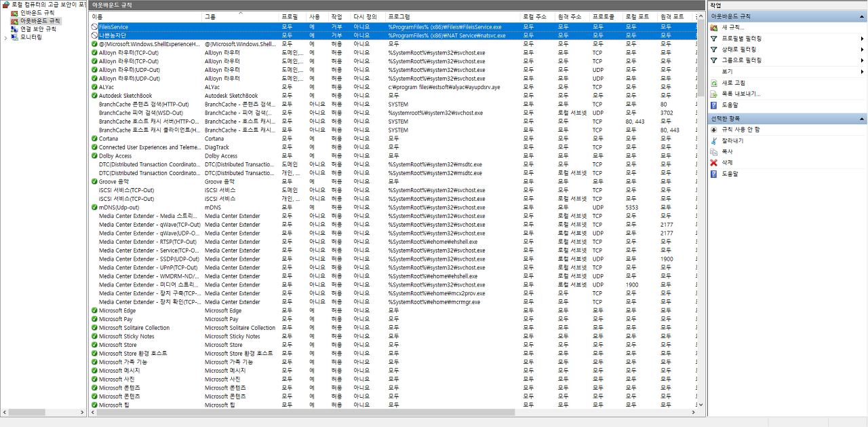Click the green check beside ALYac
868x427 pixels.
tap(94, 87)
